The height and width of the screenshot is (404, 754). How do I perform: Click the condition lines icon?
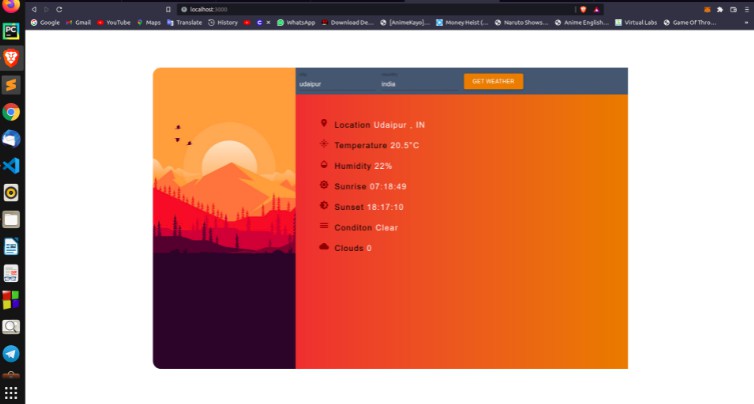pos(324,226)
